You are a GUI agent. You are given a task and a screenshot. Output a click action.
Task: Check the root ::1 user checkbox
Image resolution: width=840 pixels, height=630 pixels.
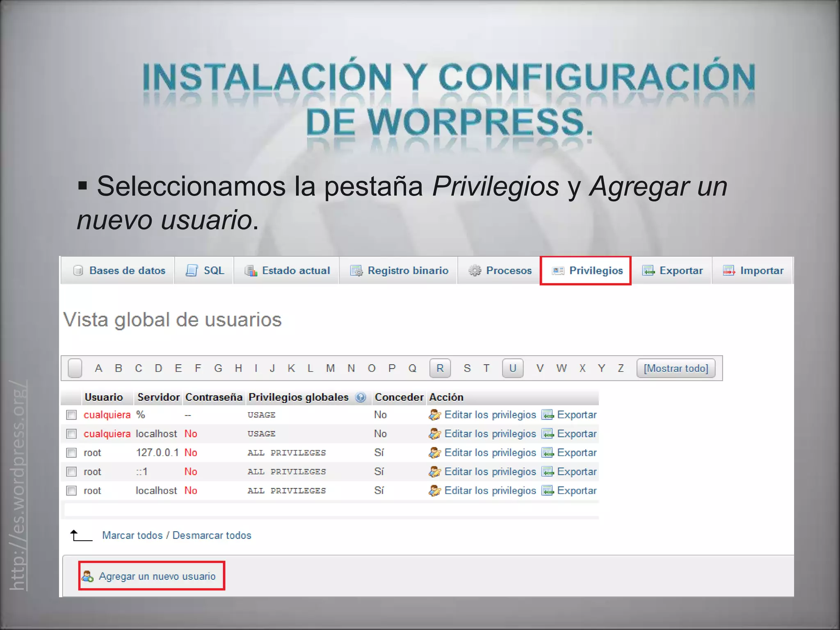click(71, 472)
